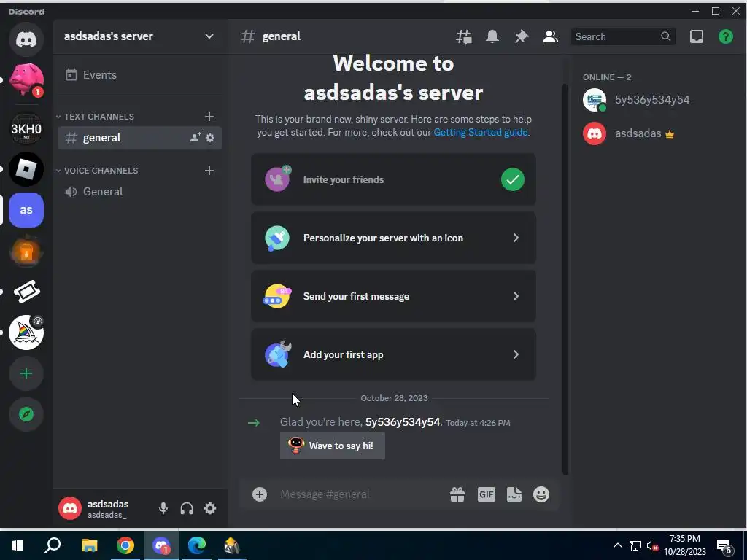Edit general channel settings gear

pyautogui.click(x=210, y=138)
